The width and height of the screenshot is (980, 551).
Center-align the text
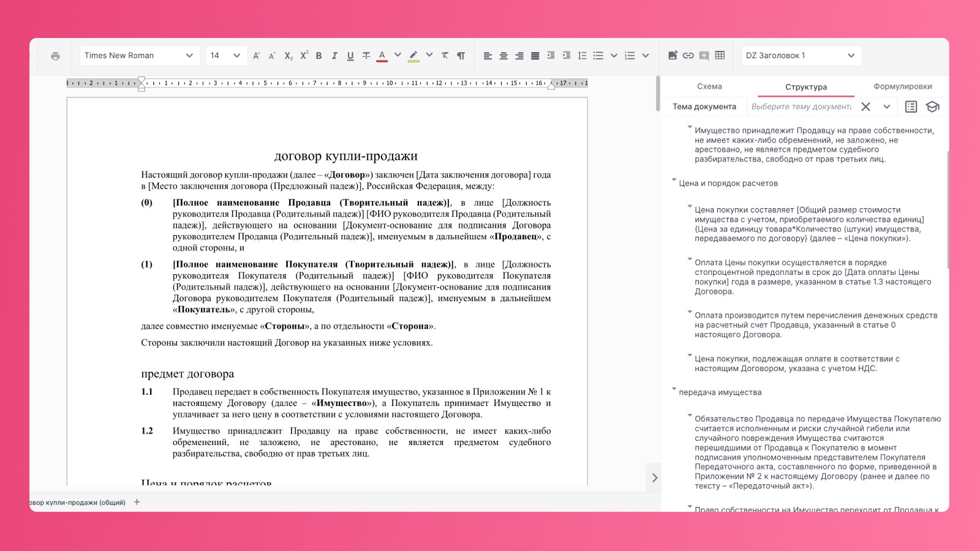pos(503,56)
